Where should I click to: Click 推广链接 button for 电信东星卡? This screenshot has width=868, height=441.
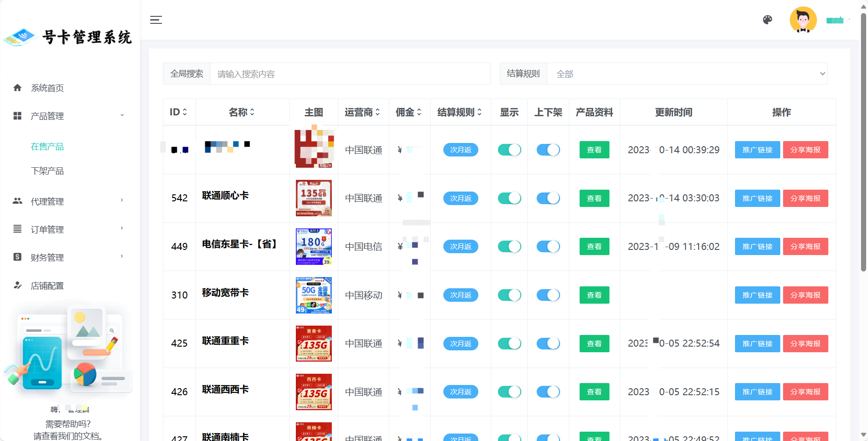[757, 246]
